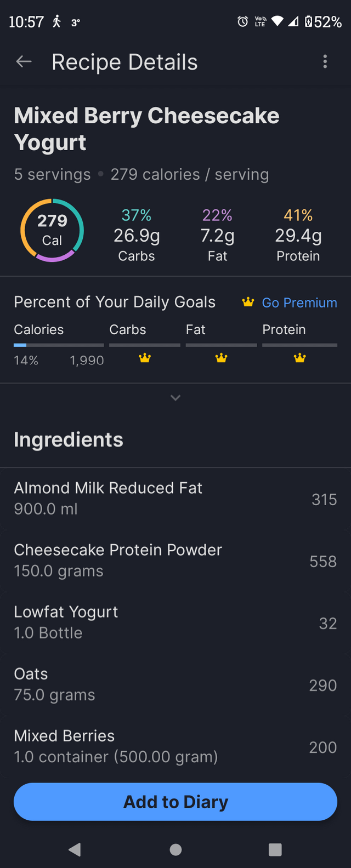Image resolution: width=351 pixels, height=868 pixels.
Task: Tap the crown icon under Carbs
Action: [x=145, y=358]
